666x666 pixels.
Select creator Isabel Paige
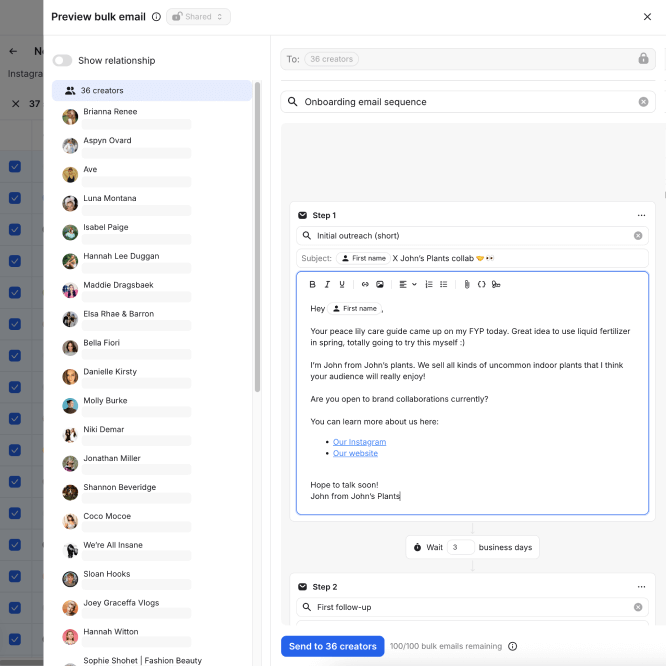(x=152, y=232)
